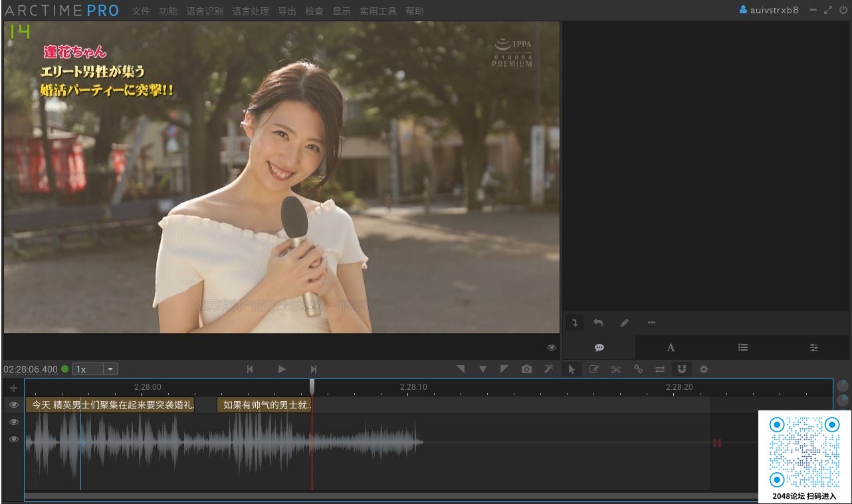The image size is (852, 504).
Task: Switch to the sliders adjustment tab
Action: (x=814, y=347)
